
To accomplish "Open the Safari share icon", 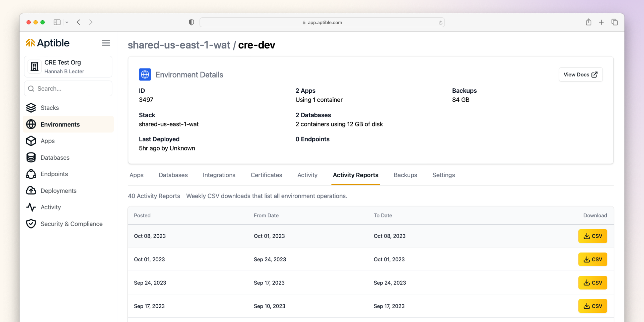I will (588, 22).
